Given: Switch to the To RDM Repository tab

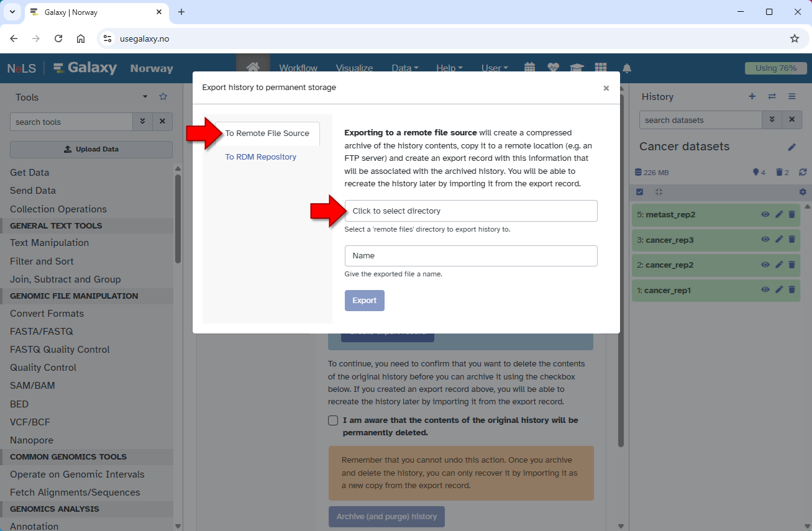Looking at the screenshot, I should click(260, 157).
